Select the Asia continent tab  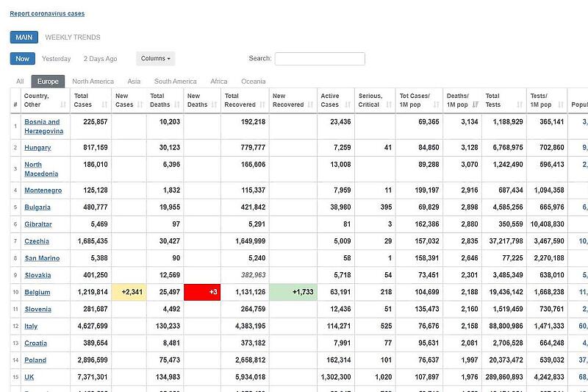[134, 82]
